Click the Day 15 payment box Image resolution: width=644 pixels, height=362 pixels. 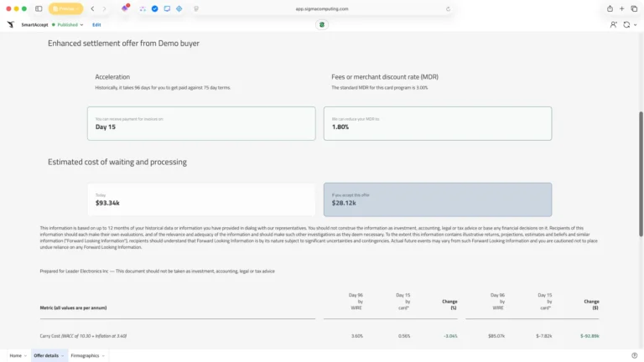tap(201, 123)
